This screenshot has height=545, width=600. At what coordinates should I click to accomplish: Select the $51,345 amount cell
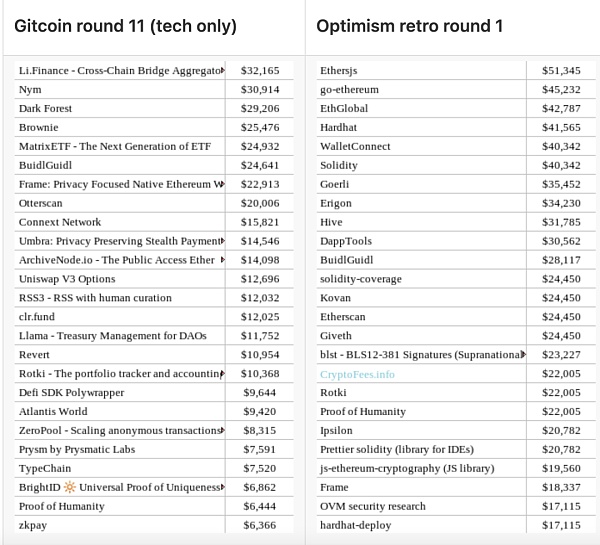coord(561,71)
